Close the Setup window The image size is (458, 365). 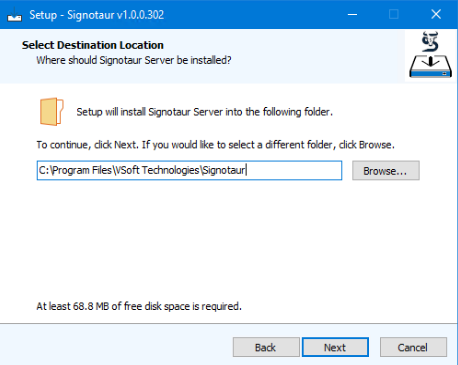tap(436, 14)
